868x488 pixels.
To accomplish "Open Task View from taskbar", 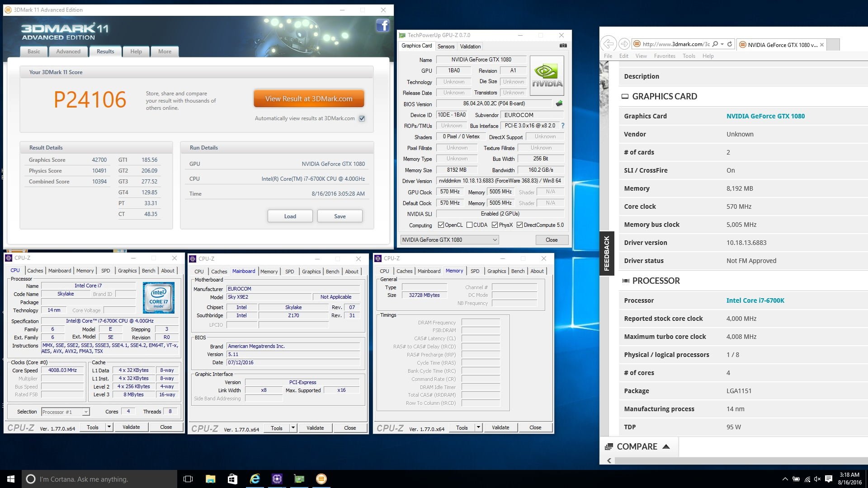I will (x=188, y=479).
